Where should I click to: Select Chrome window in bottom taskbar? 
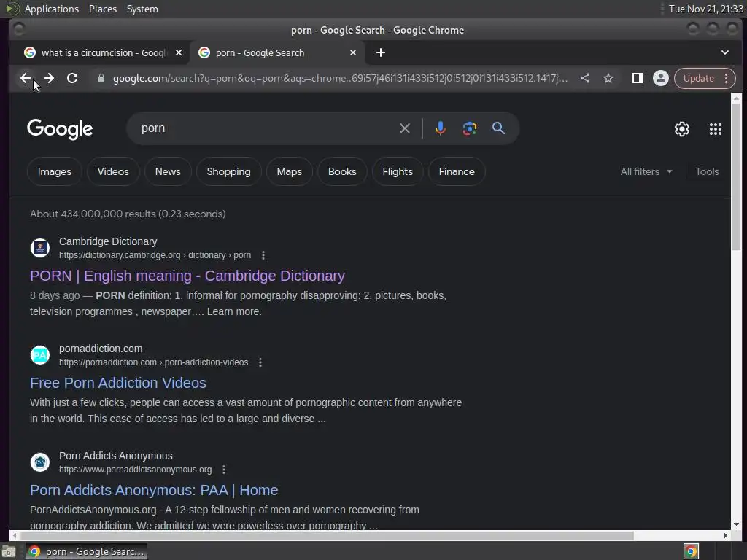tap(86, 551)
